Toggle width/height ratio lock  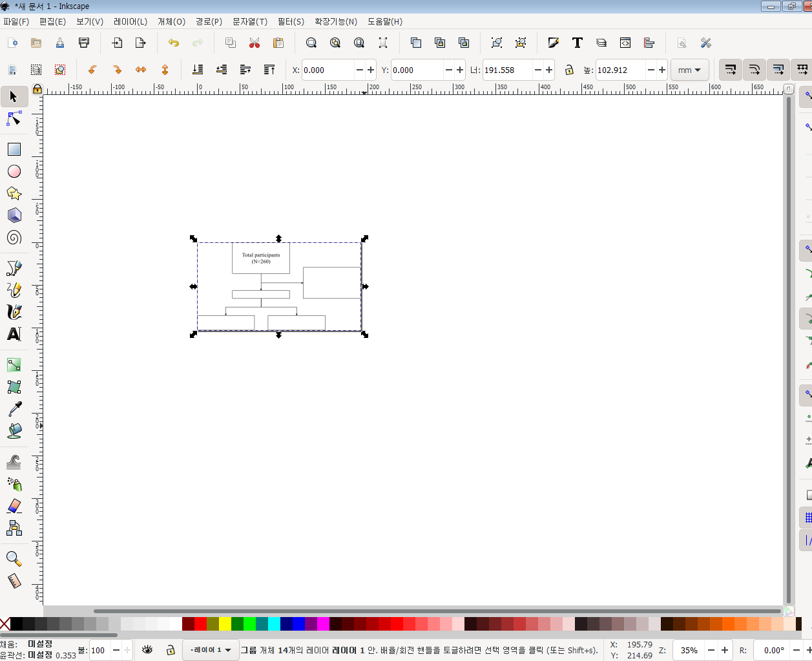(x=568, y=70)
